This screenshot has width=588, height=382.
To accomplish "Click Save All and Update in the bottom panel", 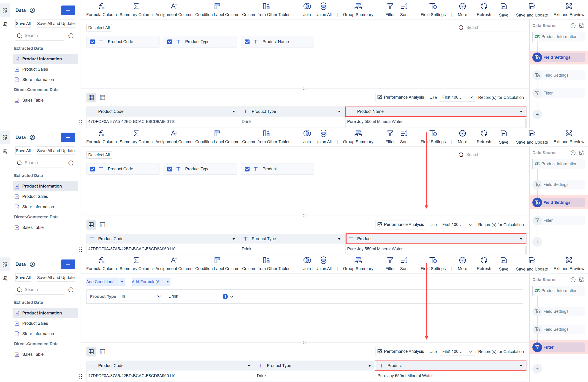I will click(x=56, y=278).
